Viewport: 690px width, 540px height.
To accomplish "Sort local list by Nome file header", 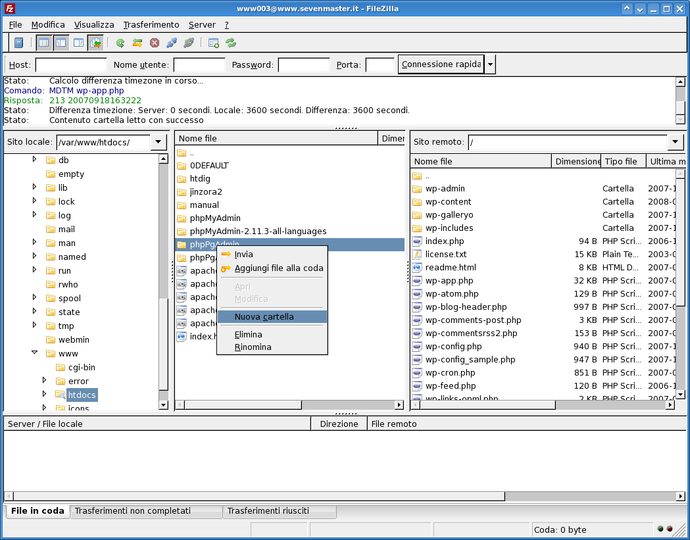I will [x=276, y=138].
